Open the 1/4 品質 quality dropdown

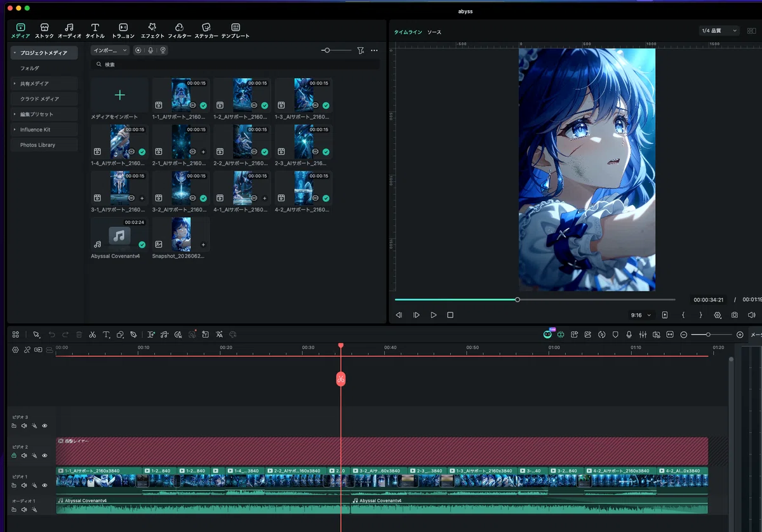pos(719,30)
